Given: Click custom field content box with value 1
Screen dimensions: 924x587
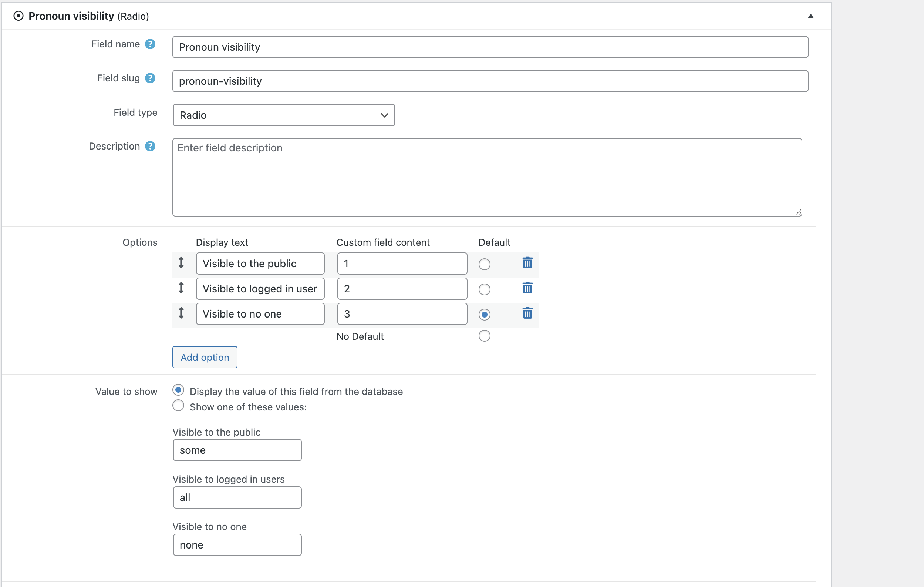Looking at the screenshot, I should pos(402,264).
